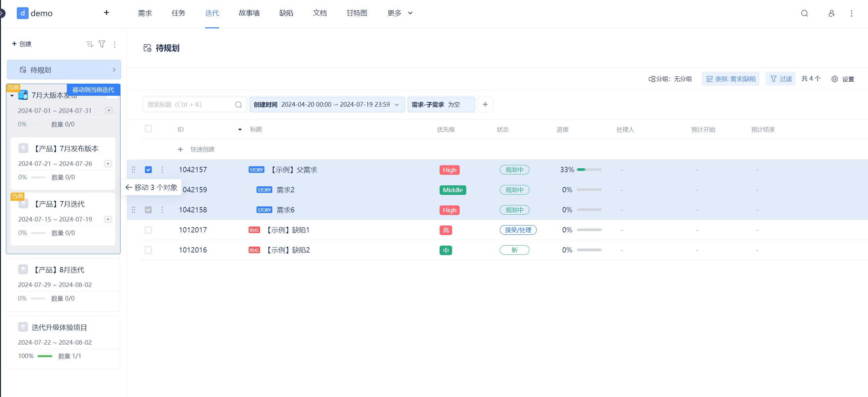Switch to the 任务 tab
This screenshot has height=397, width=868.
tap(178, 13)
